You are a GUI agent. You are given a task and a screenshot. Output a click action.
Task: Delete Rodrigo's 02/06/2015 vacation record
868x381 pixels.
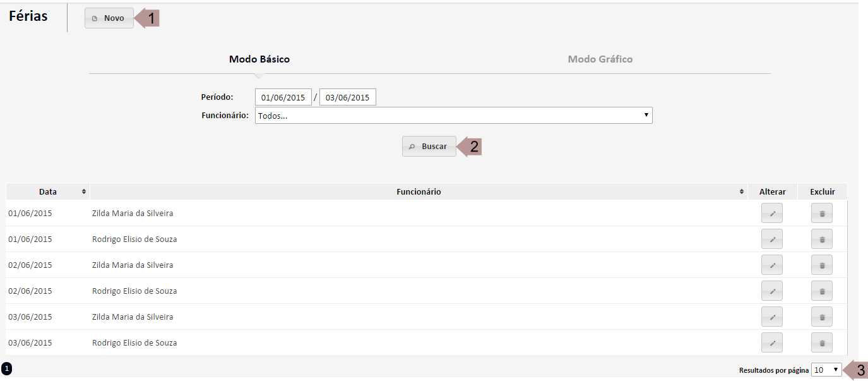click(x=821, y=291)
